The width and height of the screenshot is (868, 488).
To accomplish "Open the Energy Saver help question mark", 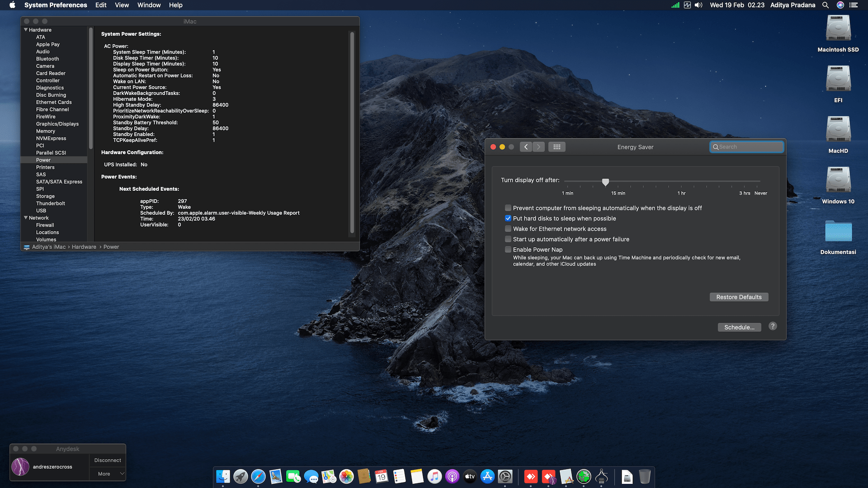I will (773, 326).
